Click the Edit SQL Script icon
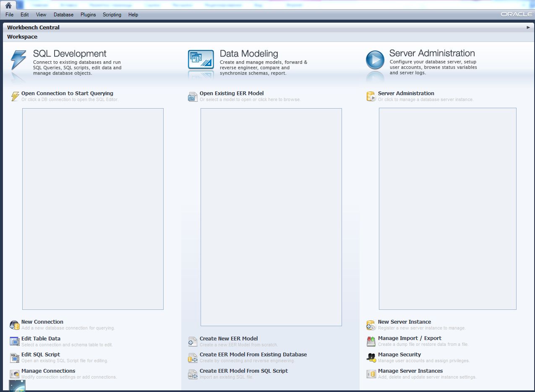Viewport: 535px width, 392px height. click(x=15, y=358)
